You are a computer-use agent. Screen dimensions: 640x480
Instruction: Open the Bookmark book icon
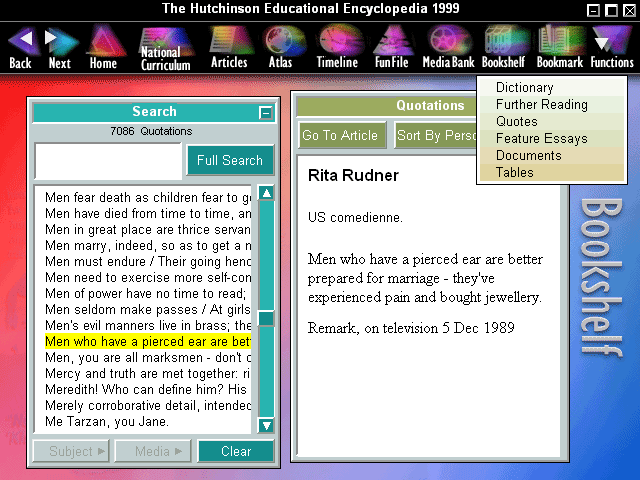(x=560, y=47)
